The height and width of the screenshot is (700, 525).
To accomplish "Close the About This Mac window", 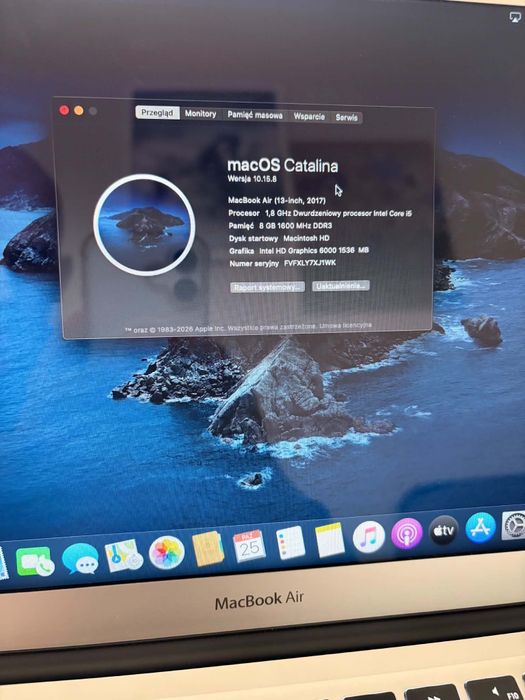I will (x=64, y=110).
